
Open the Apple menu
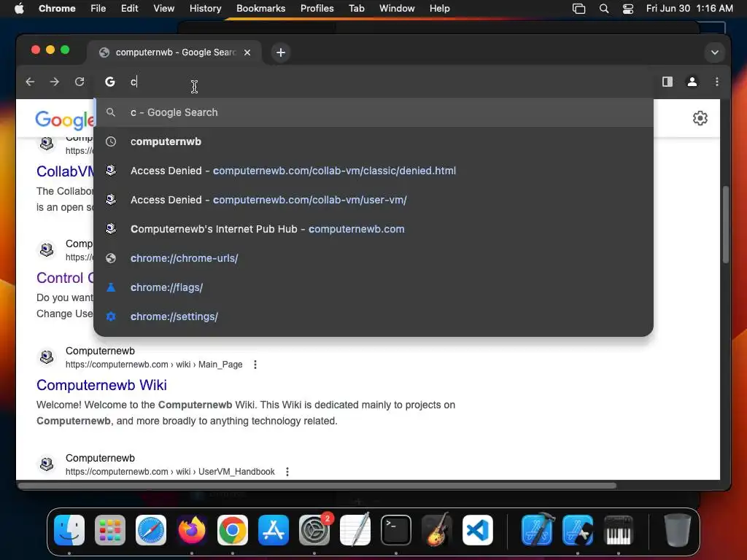[18, 9]
